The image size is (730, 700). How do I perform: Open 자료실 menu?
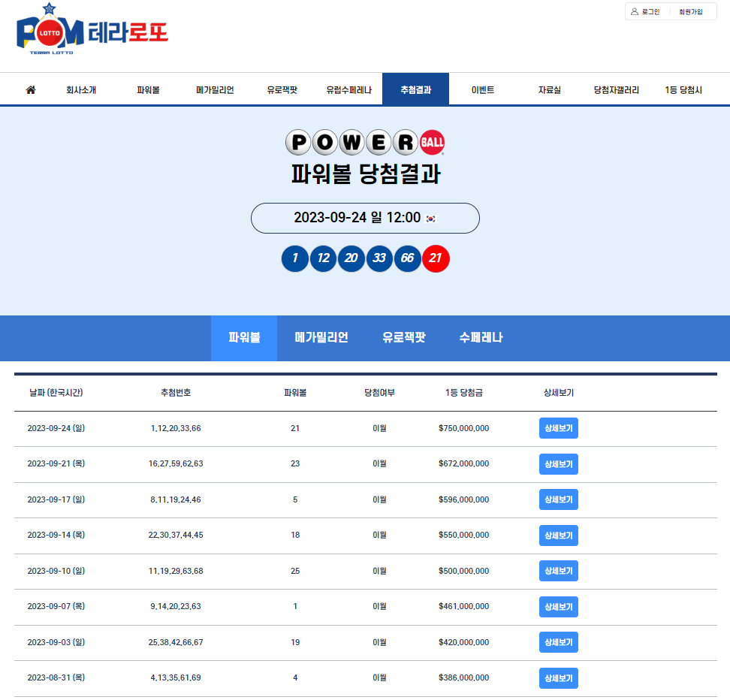tap(549, 90)
